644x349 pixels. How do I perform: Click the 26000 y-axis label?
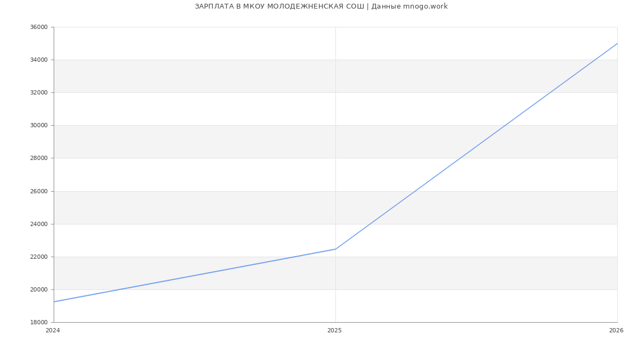[x=39, y=192]
